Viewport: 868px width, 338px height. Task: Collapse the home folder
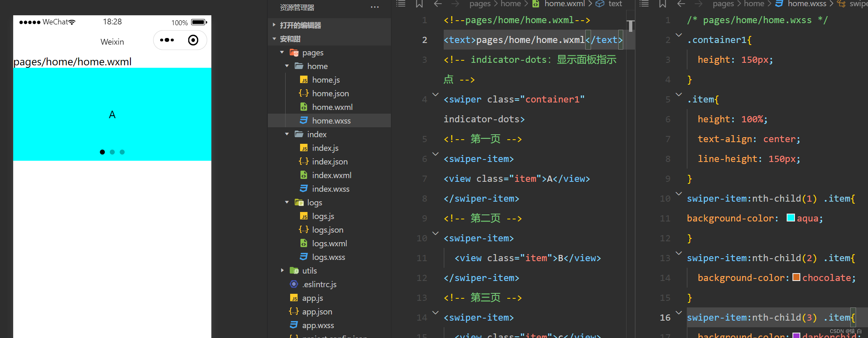click(287, 66)
